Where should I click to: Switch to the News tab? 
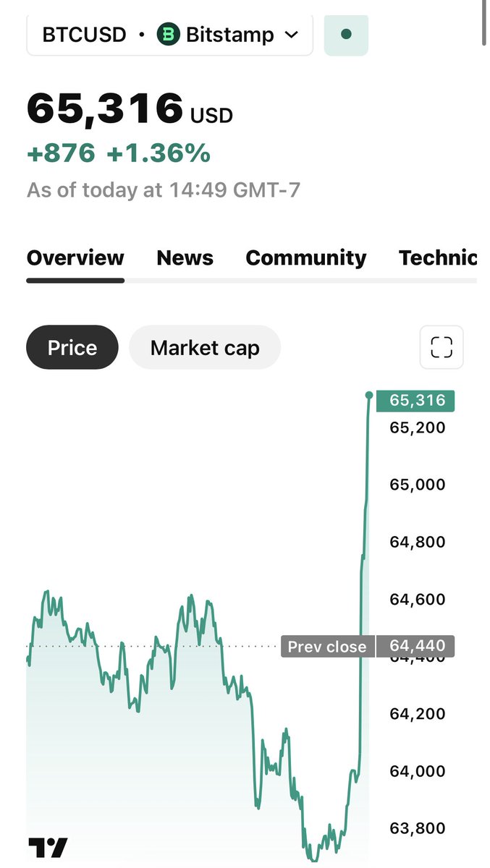185,258
